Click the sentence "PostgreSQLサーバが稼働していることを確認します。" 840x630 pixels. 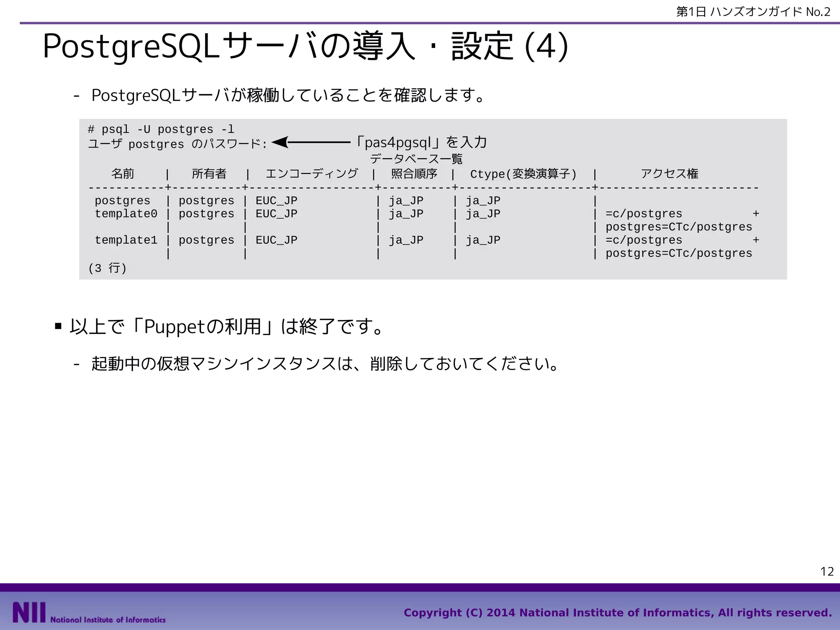coord(288,95)
